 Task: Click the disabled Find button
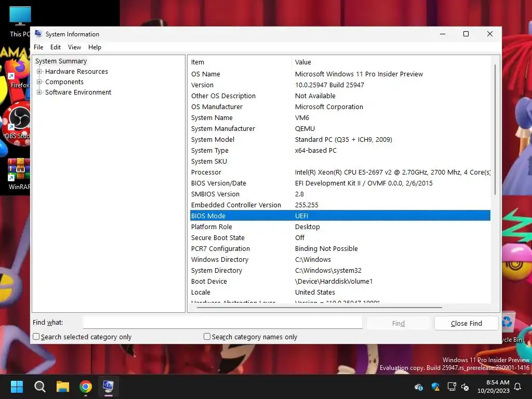[398, 323]
